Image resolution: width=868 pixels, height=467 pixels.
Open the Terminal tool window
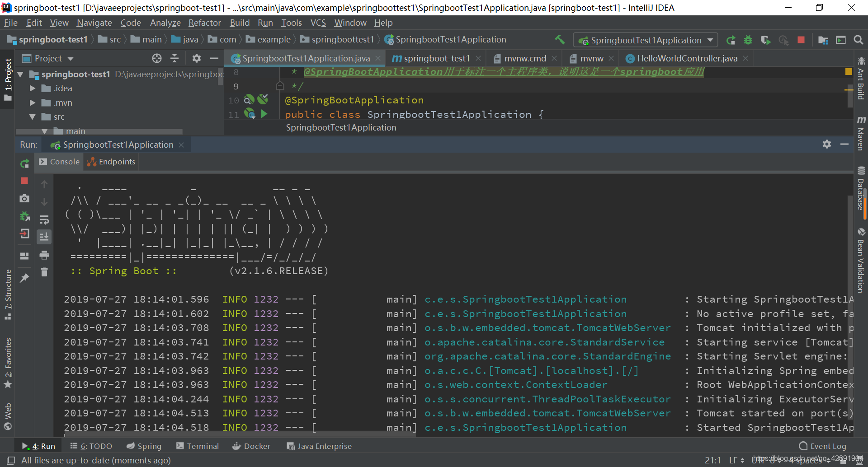pos(198,446)
